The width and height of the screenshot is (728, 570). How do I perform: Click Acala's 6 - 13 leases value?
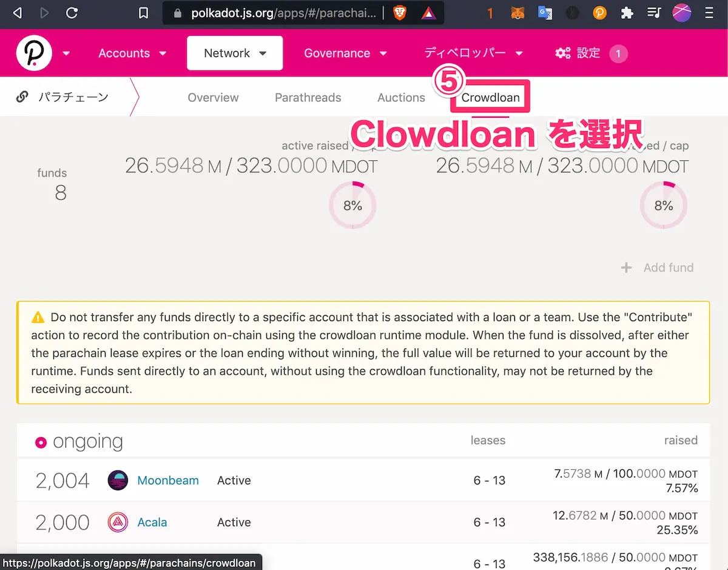point(490,522)
